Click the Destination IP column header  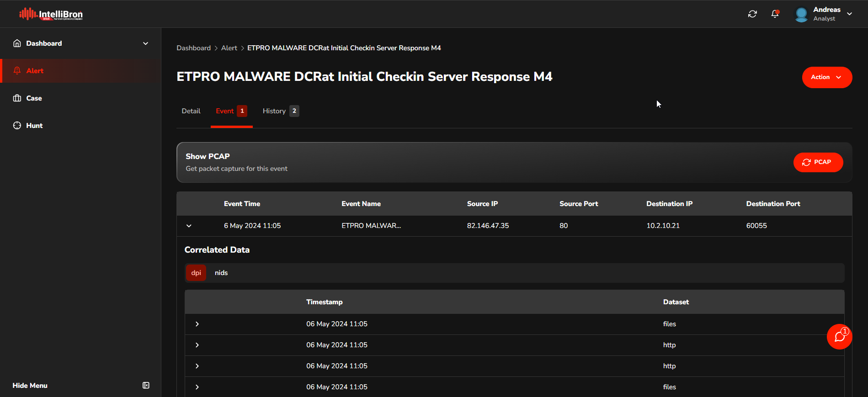669,204
